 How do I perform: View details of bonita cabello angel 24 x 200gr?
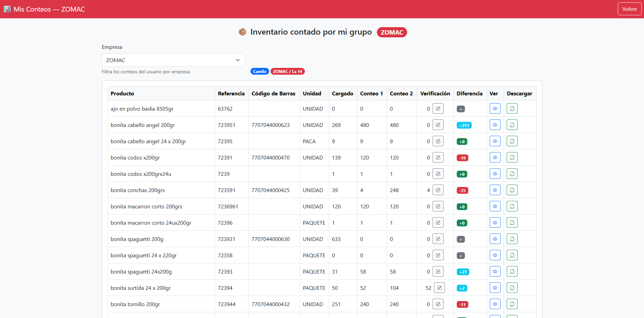click(x=495, y=141)
